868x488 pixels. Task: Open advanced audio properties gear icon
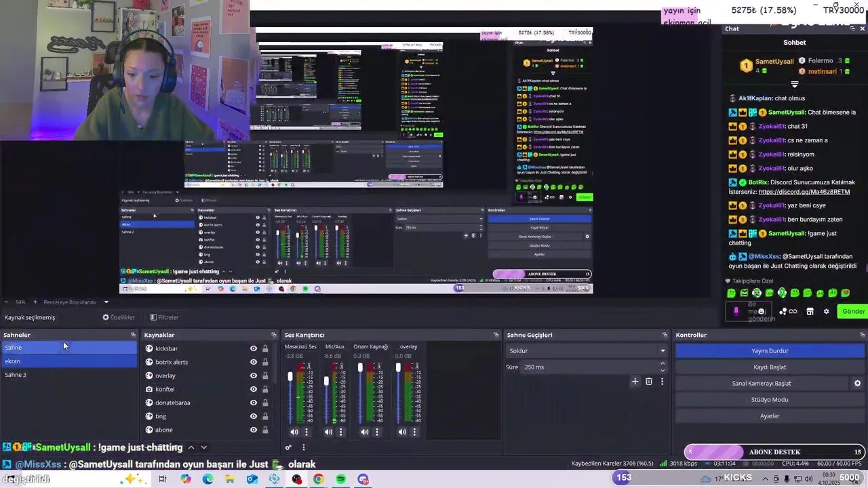click(288, 447)
